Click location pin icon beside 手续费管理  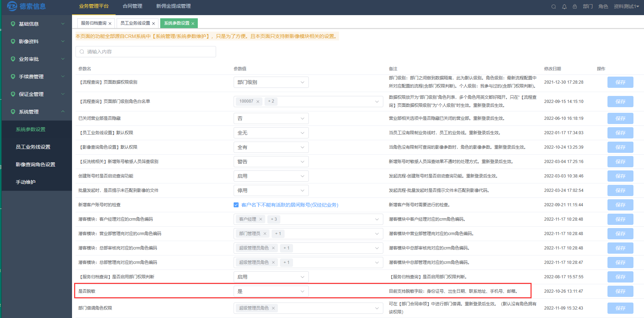tap(13, 77)
